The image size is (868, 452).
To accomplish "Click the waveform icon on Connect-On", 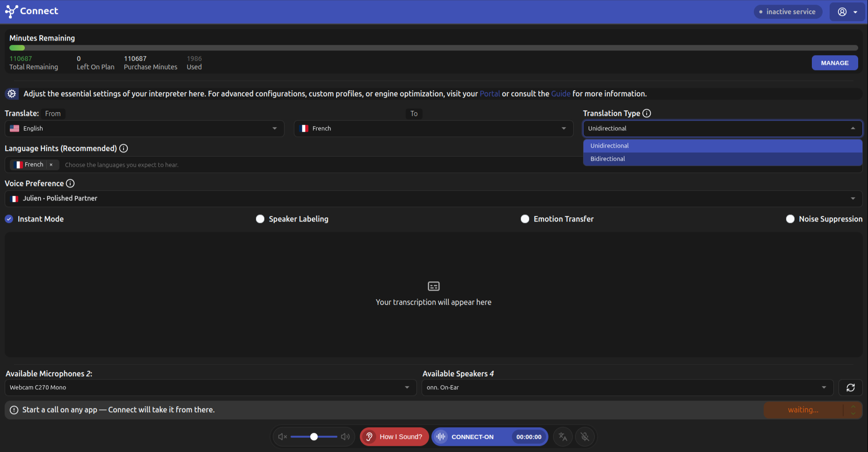I will [x=441, y=437].
